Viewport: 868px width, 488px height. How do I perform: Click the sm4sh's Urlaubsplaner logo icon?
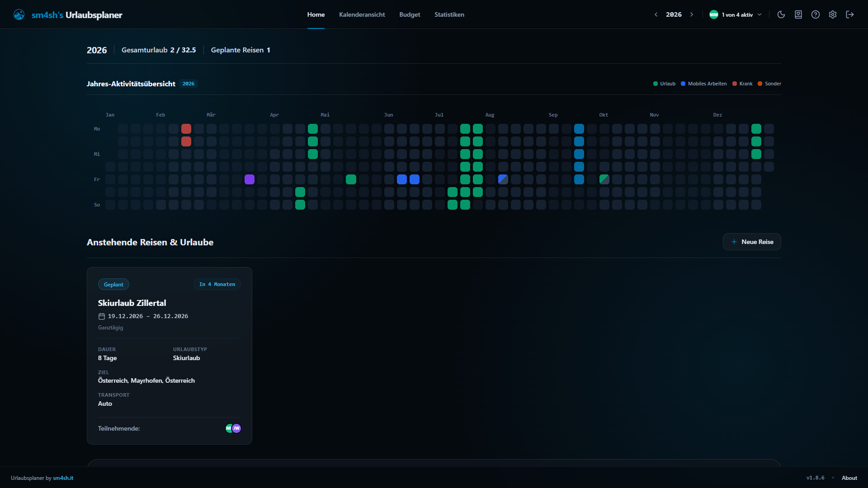19,14
